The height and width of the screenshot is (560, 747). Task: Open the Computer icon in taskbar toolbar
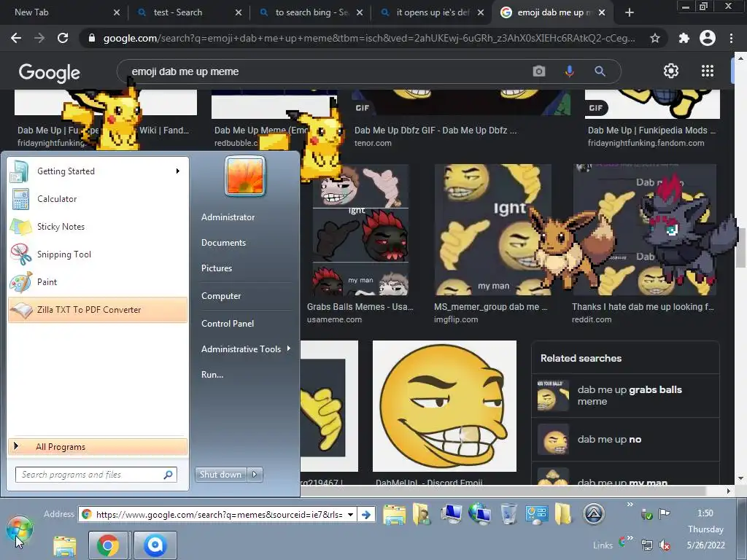pyautogui.click(x=451, y=514)
